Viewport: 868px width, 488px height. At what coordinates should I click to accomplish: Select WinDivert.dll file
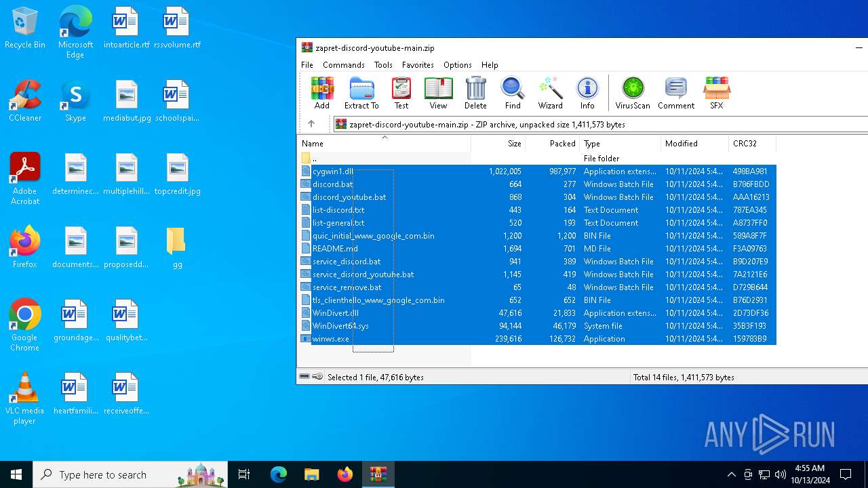click(537, 313)
